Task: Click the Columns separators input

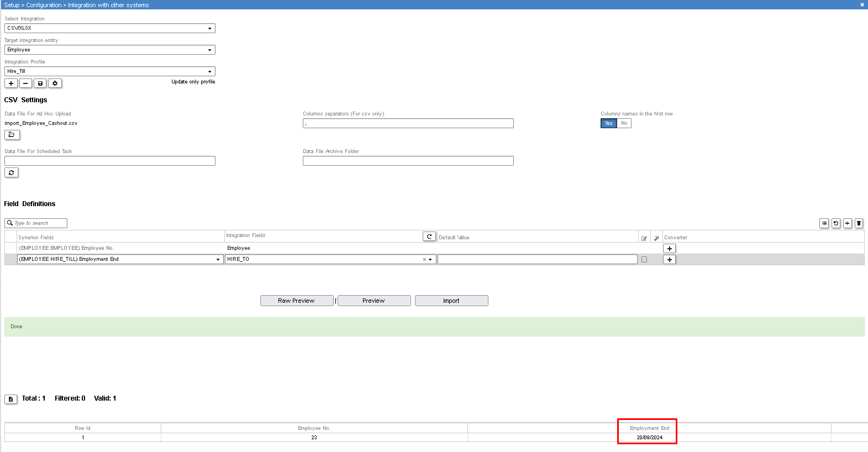Action: click(408, 123)
